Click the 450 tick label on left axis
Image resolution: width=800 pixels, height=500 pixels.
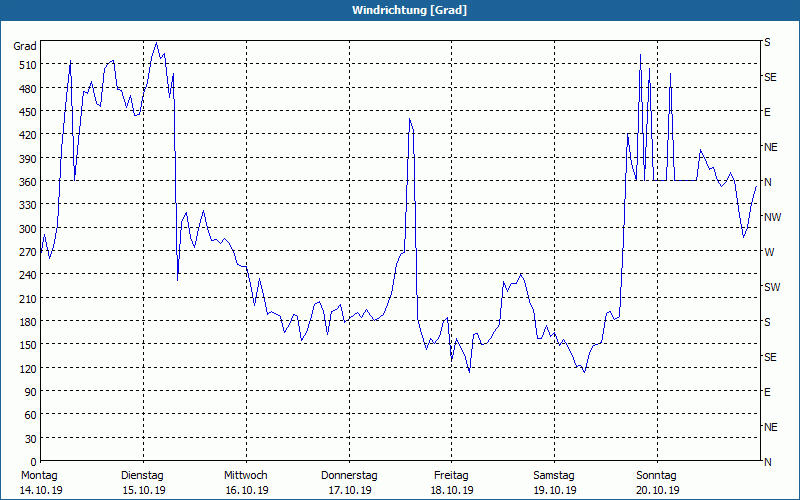(25, 112)
